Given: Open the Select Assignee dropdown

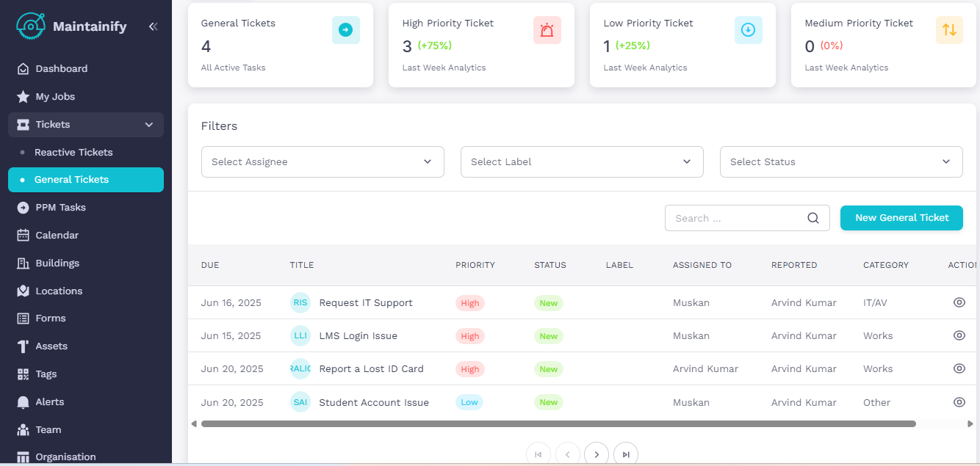Looking at the screenshot, I should (323, 161).
